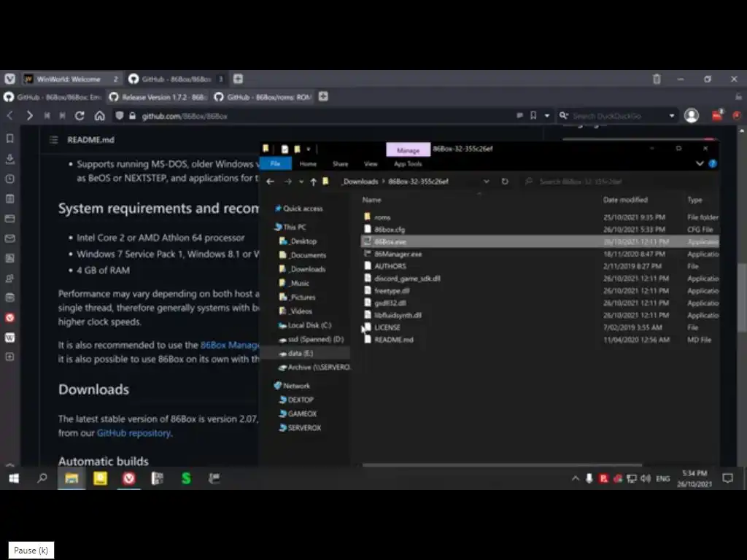Select the roms folder
747x560 pixels.
(382, 217)
